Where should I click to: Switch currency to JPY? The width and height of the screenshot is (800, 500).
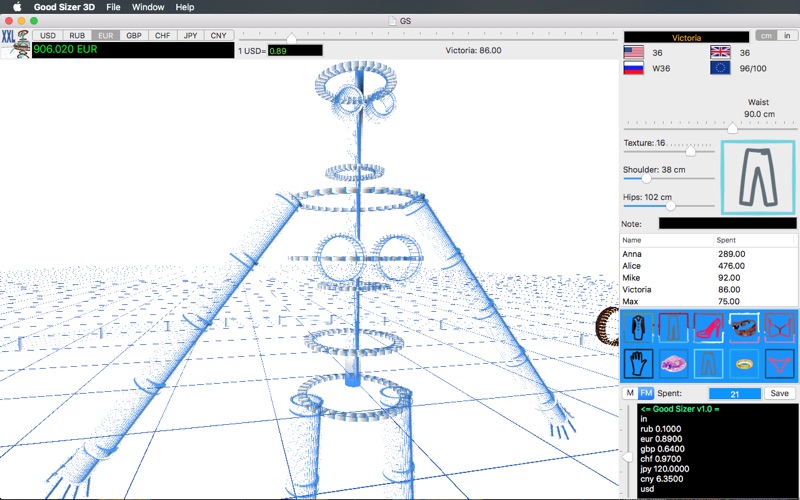pos(190,35)
